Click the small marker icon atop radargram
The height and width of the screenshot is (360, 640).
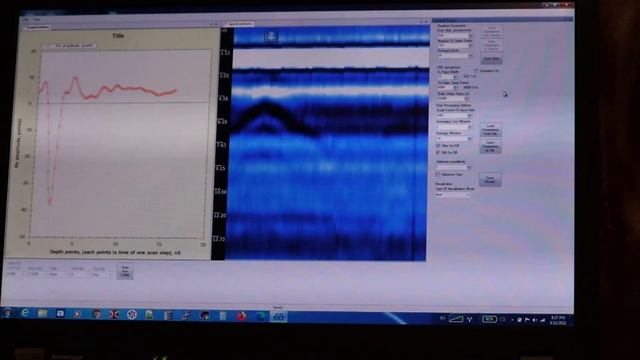click(271, 36)
